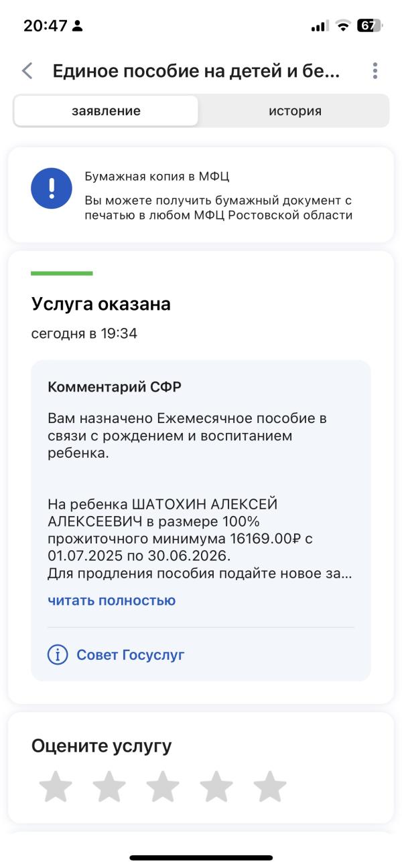
Task: Tap the battery indicator in status bar
Action: (369, 26)
